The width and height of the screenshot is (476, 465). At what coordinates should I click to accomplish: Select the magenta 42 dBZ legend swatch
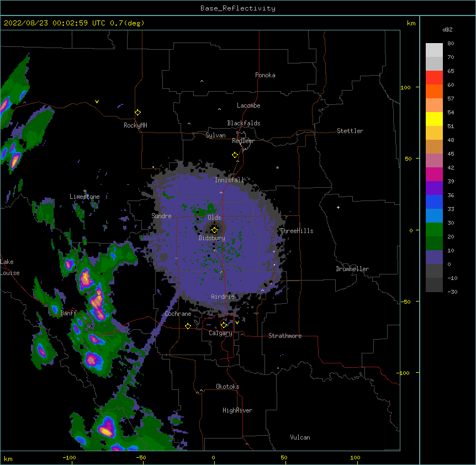(434, 174)
